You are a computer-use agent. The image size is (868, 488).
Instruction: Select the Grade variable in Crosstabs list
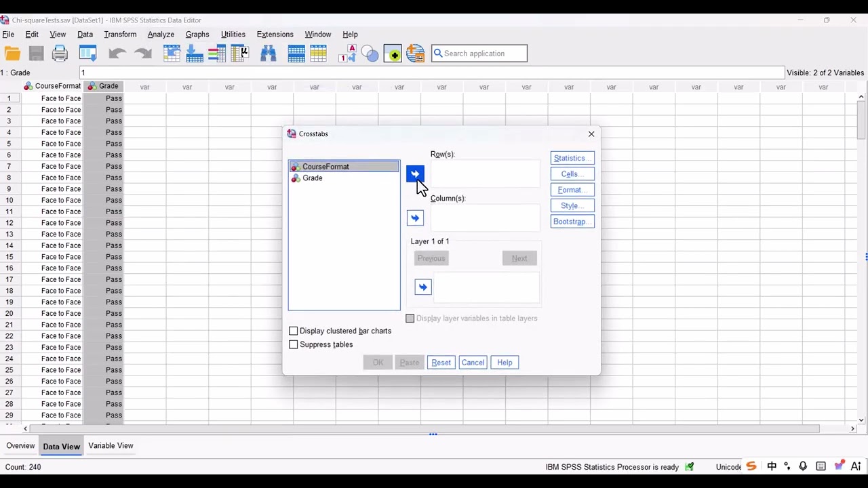point(344,178)
